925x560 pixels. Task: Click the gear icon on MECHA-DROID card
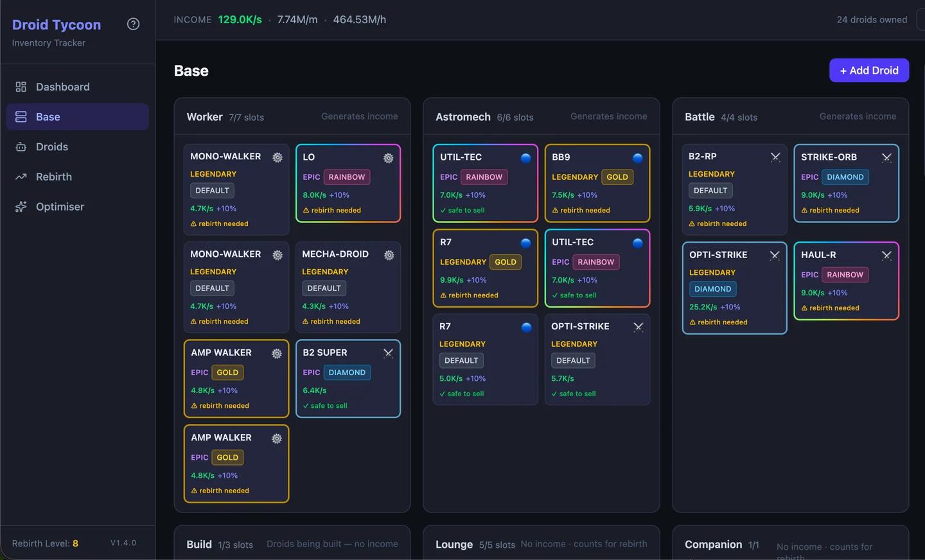389,255
